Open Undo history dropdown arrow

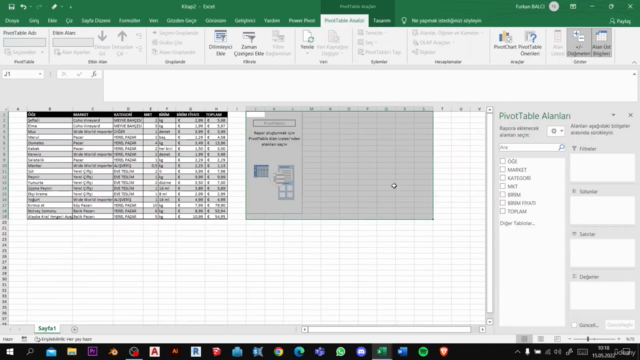pyautogui.click(x=31, y=7)
